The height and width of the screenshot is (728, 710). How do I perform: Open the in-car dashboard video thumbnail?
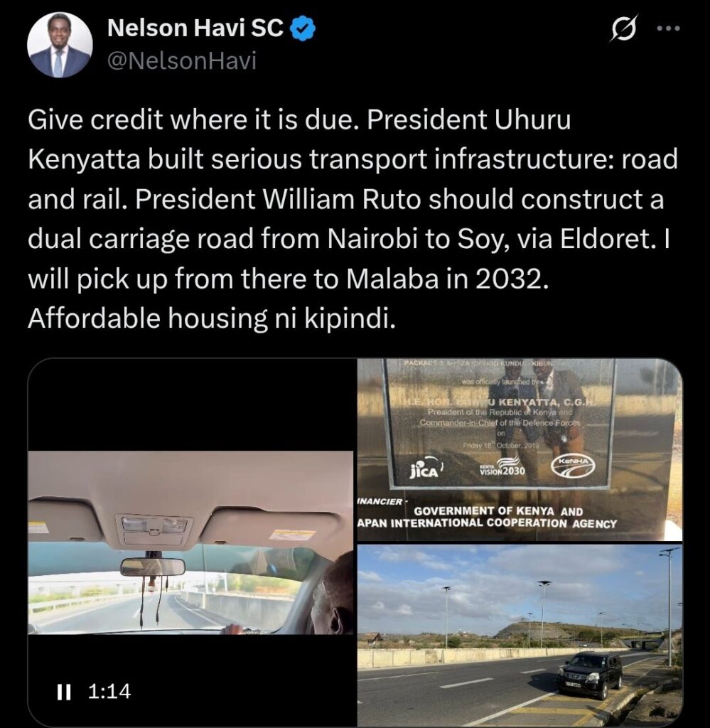click(x=190, y=542)
